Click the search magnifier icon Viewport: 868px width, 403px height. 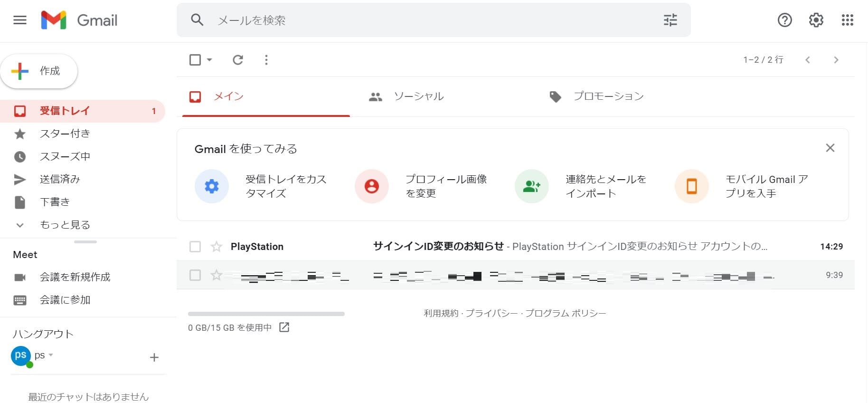tap(197, 20)
